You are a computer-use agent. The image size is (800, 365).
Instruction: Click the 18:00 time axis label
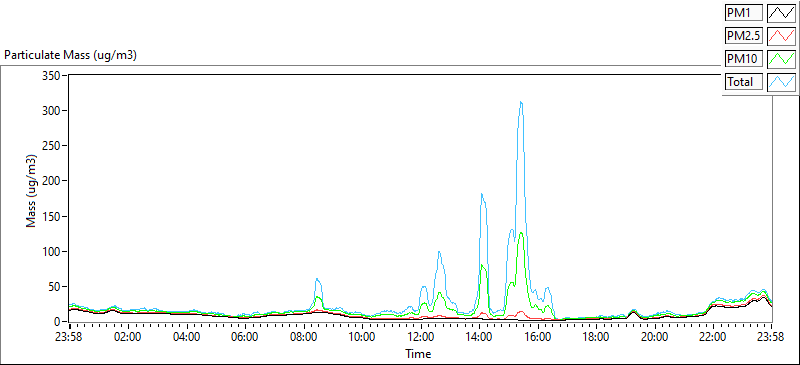tap(596, 336)
